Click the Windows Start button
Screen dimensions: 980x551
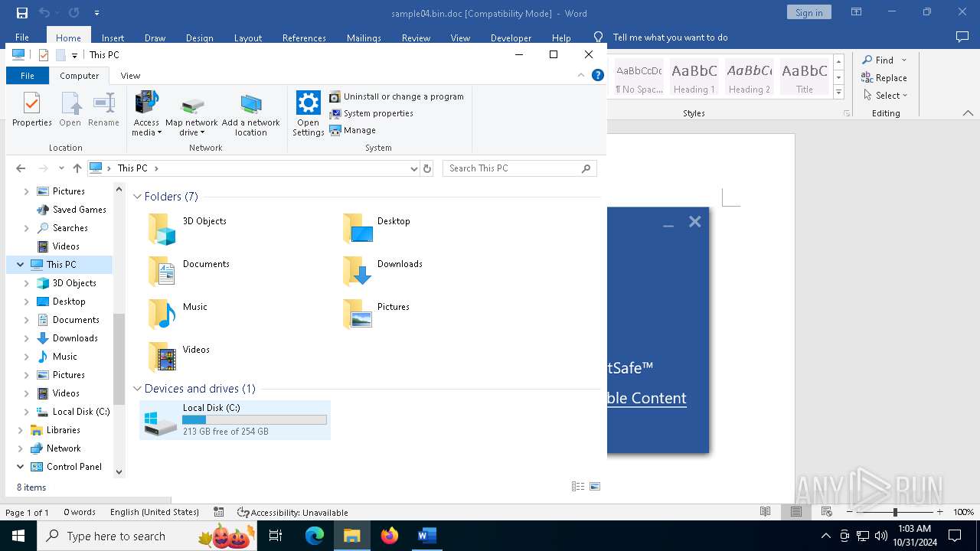coord(18,536)
